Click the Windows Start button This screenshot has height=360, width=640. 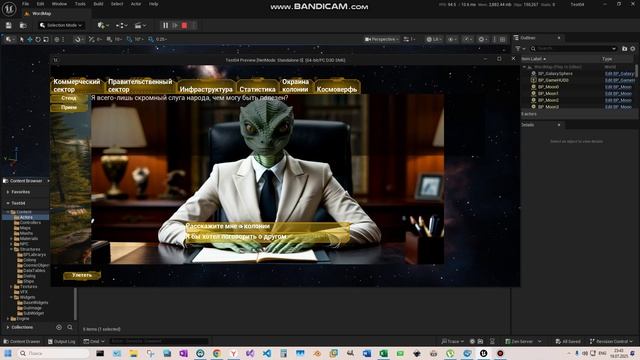pyautogui.click(x=8, y=353)
